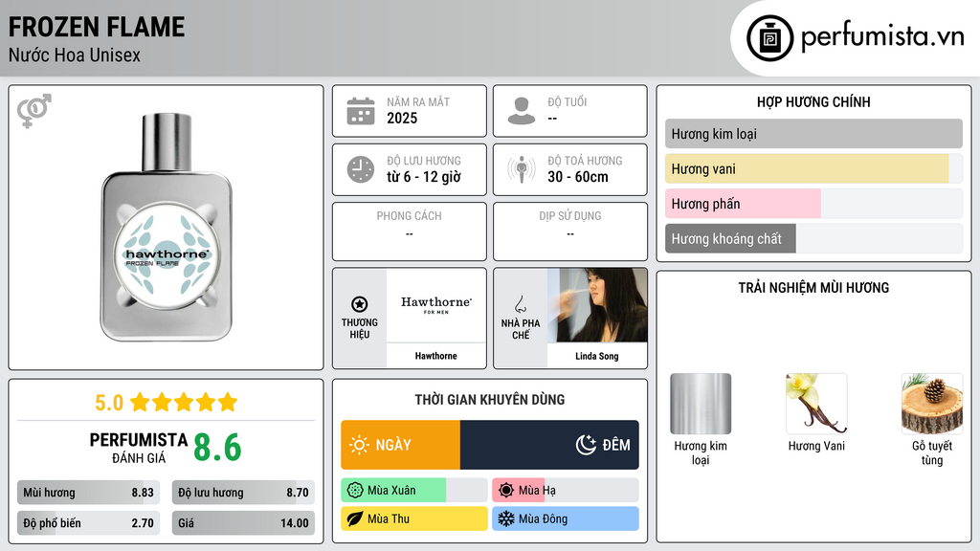This screenshot has height=551, width=980.
Task: Click the five-star rating row
Action: point(184,402)
